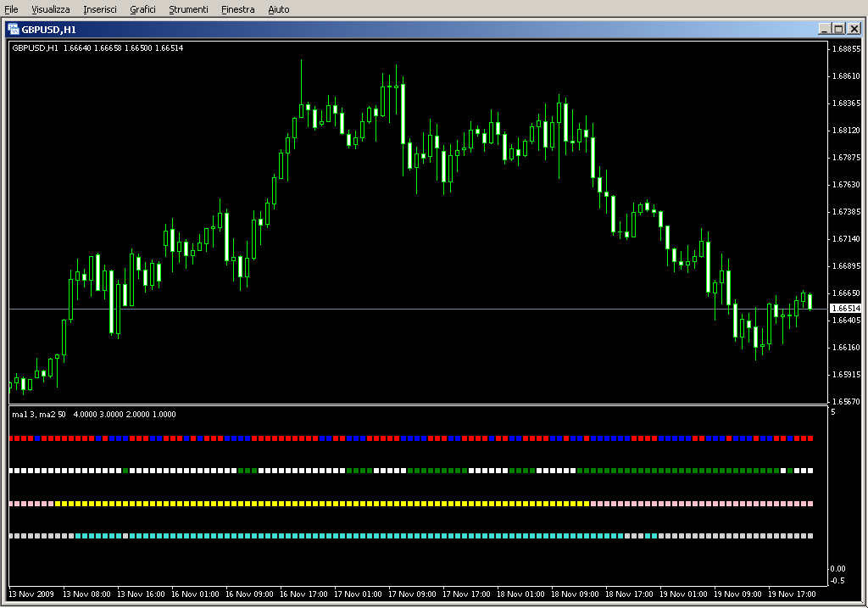868x608 pixels.
Task: Click the '17 Nov 09:00' time axis label
Action: pyautogui.click(x=415, y=594)
